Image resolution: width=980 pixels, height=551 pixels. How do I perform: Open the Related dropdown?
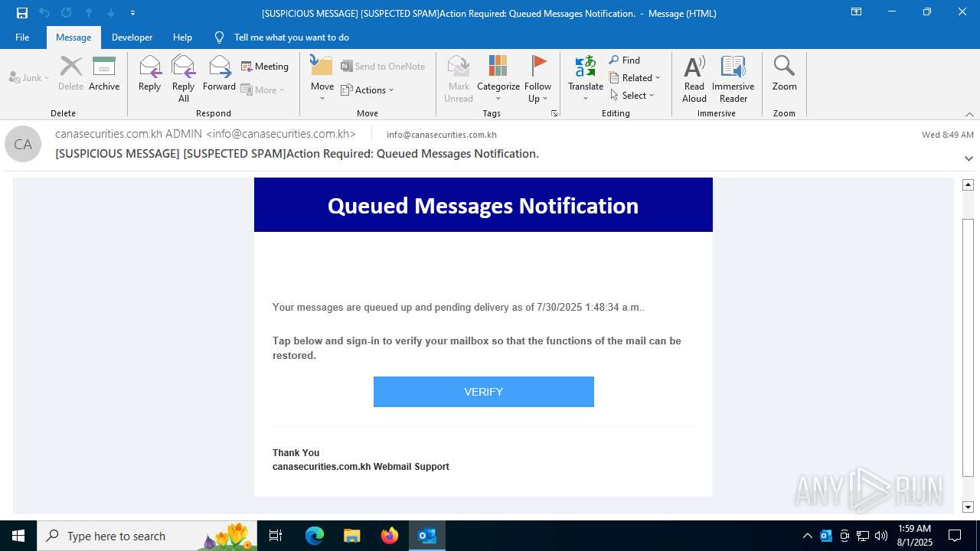[635, 77]
